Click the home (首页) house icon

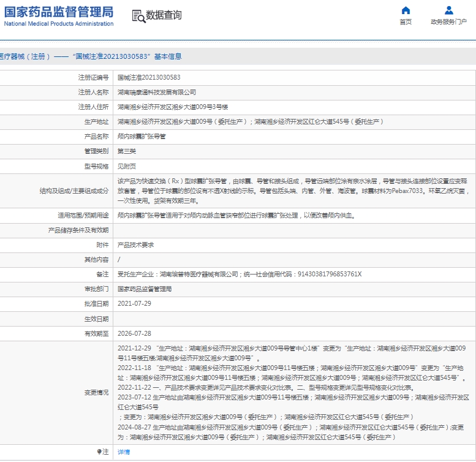(406, 10)
